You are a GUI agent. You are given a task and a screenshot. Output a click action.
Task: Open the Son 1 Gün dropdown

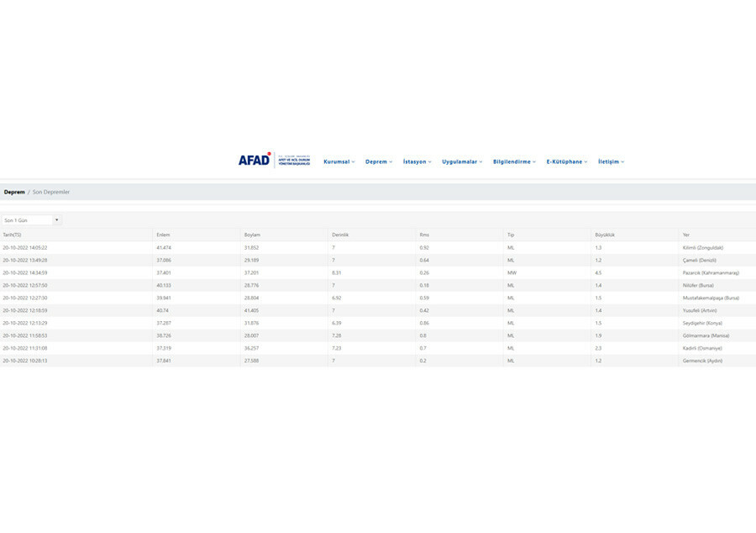click(31, 220)
